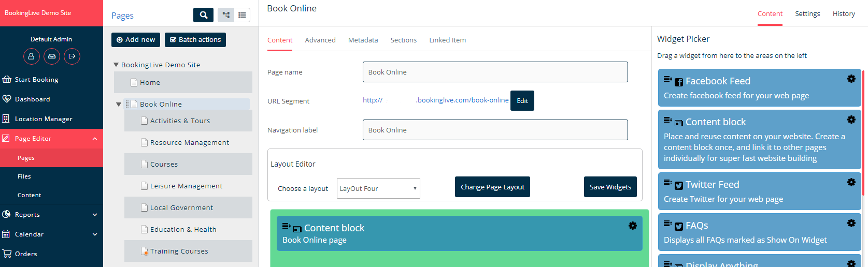This screenshot has height=267, width=868.
Task: Open gear settings on Twitter Feed widget
Action: (x=851, y=182)
